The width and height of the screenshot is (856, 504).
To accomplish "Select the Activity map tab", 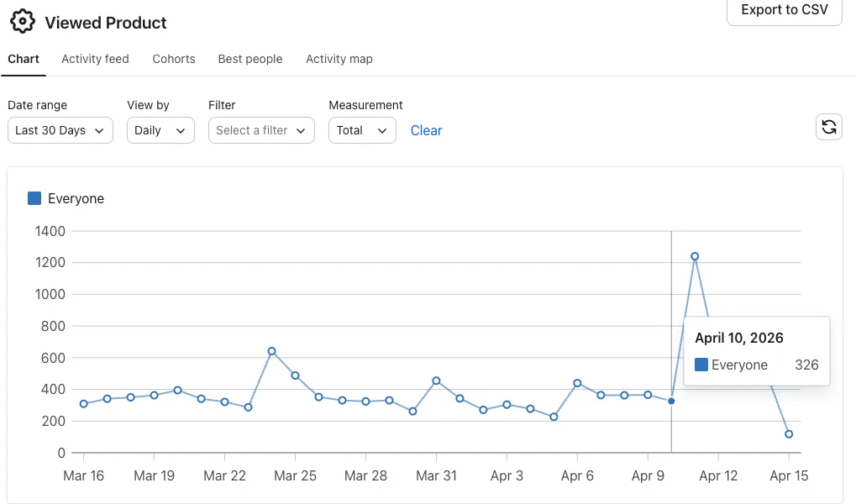I will coord(339,59).
